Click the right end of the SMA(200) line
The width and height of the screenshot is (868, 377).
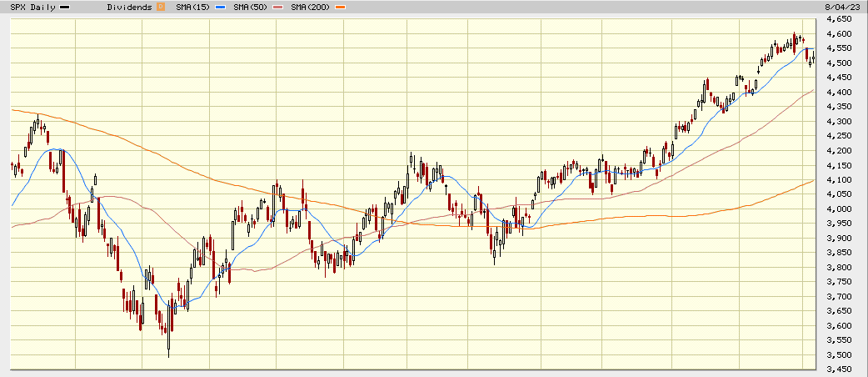813,181
